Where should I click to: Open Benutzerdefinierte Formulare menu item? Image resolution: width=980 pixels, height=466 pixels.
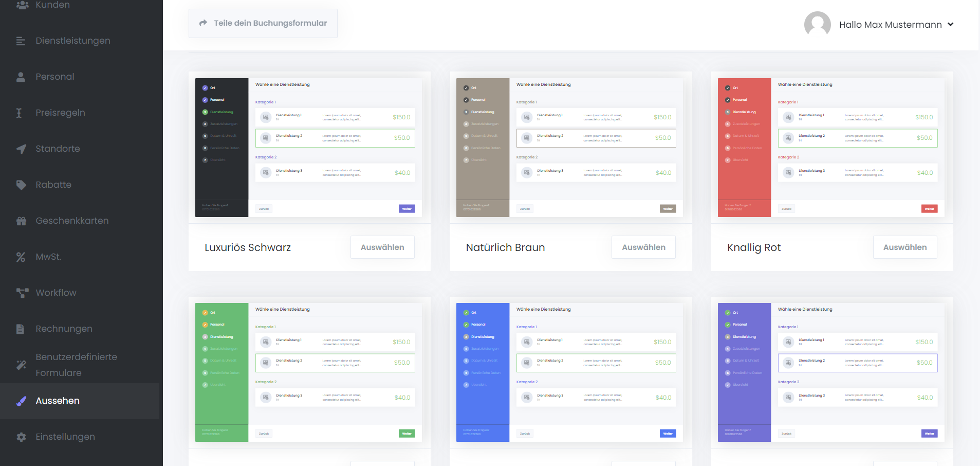(x=76, y=365)
